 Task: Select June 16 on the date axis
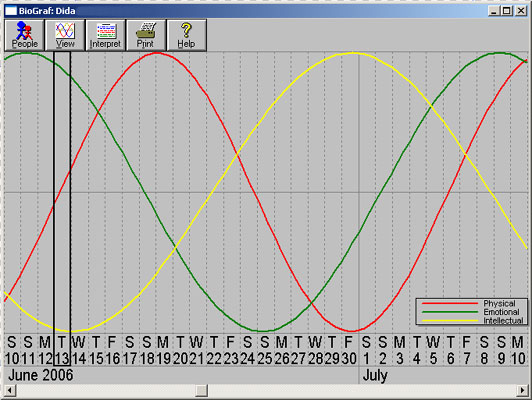[x=113, y=358]
